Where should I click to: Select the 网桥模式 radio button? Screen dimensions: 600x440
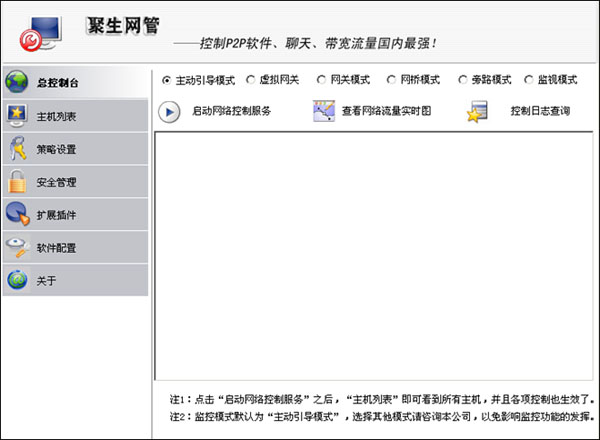pos(391,80)
